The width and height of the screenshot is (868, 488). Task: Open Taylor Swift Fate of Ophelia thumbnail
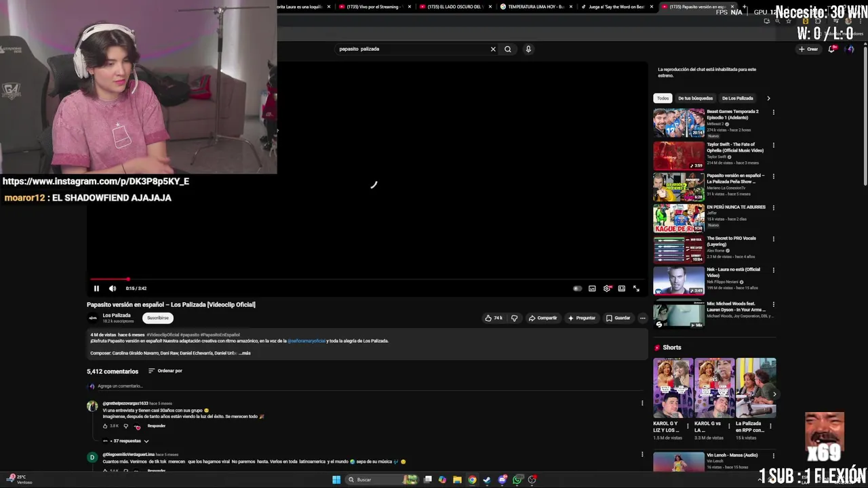point(679,155)
